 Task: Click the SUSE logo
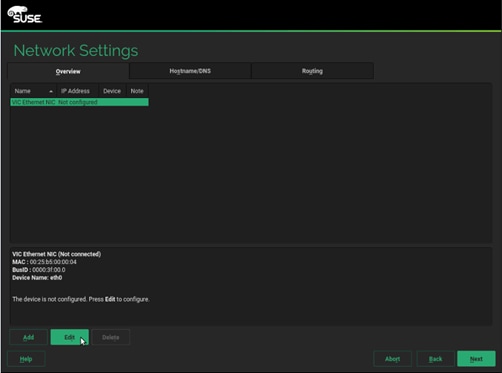coord(25,15)
